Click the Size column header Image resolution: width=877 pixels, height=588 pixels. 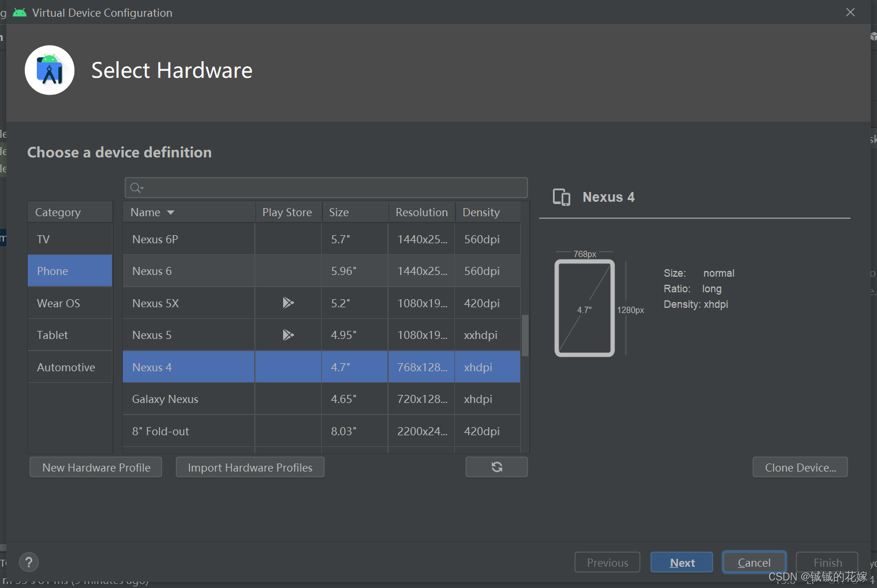[x=355, y=212]
